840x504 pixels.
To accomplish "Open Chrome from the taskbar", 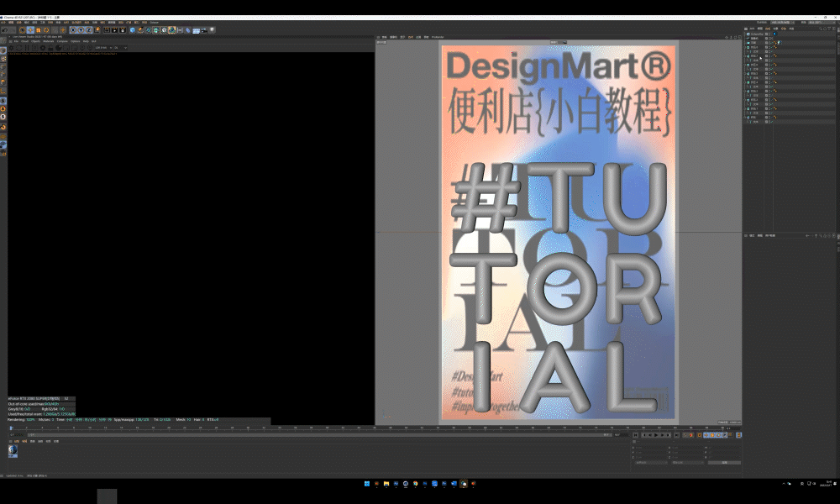I will click(415, 484).
